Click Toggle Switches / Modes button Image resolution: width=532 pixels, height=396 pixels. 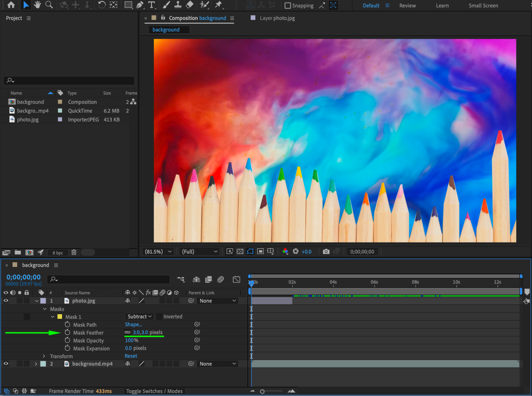tap(154, 391)
